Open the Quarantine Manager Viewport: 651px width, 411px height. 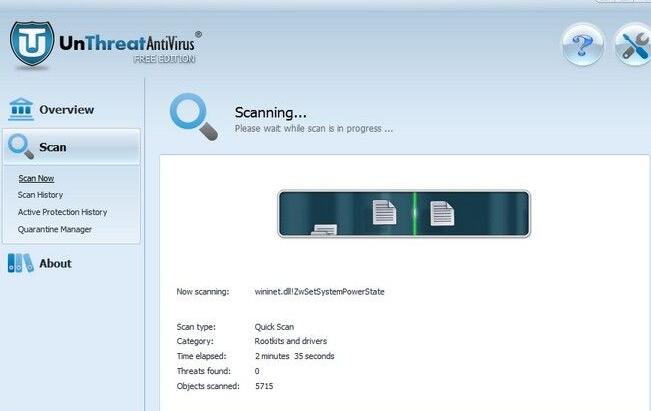pos(54,229)
